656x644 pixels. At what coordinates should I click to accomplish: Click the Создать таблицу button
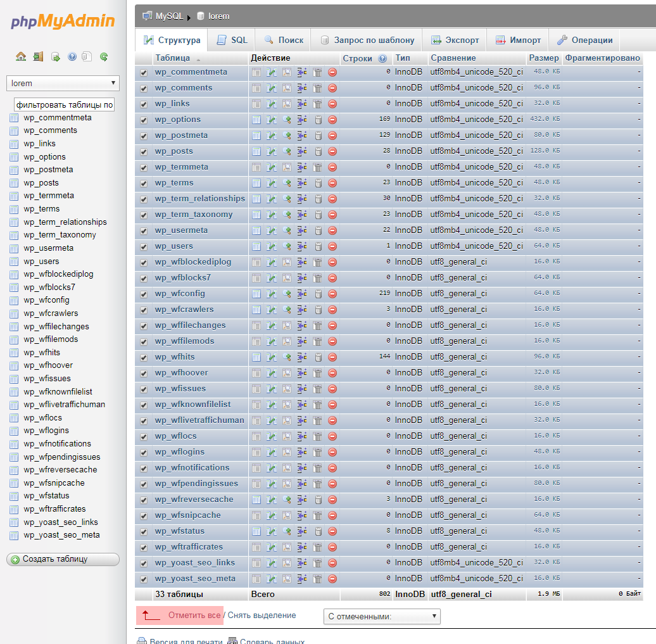click(x=63, y=560)
